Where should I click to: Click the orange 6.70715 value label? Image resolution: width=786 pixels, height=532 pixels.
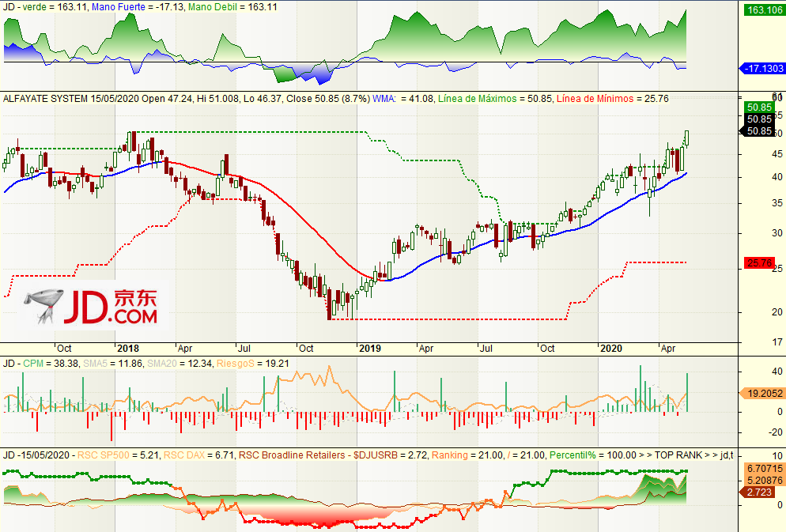[765, 469]
